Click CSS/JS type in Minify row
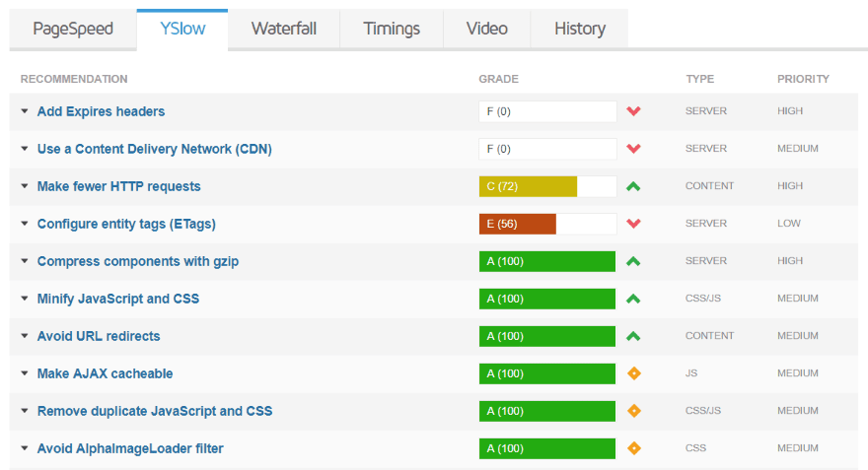 [703, 299]
